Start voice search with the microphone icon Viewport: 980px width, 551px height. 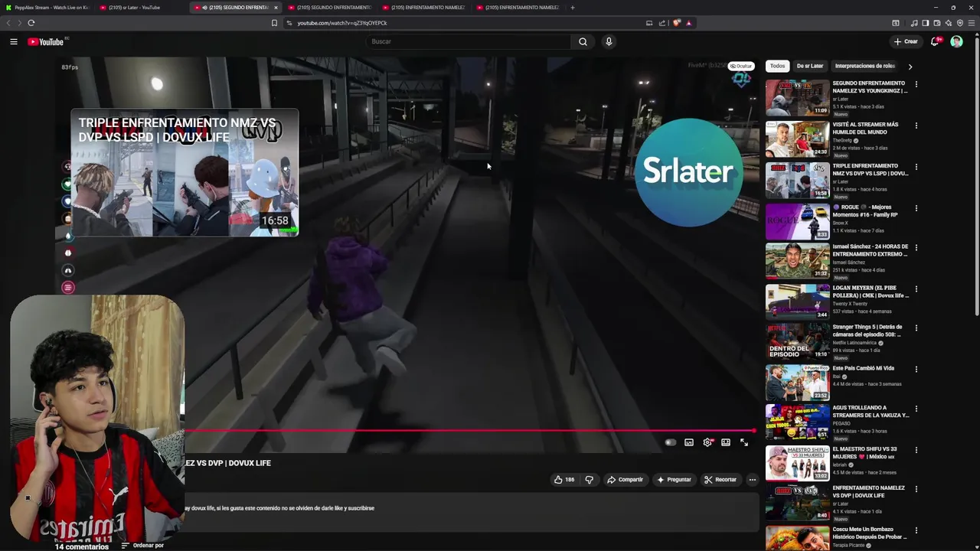pyautogui.click(x=609, y=41)
